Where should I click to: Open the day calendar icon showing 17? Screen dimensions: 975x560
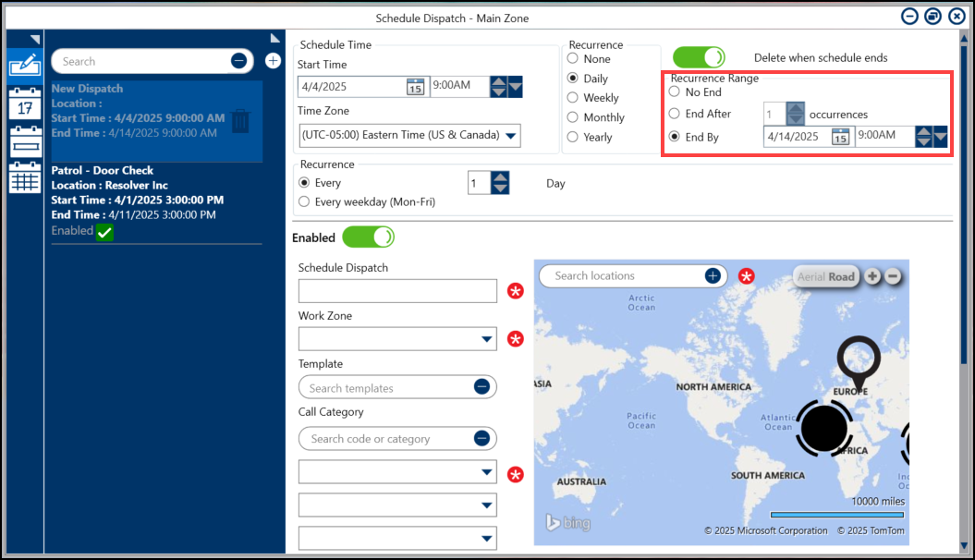[x=25, y=103]
